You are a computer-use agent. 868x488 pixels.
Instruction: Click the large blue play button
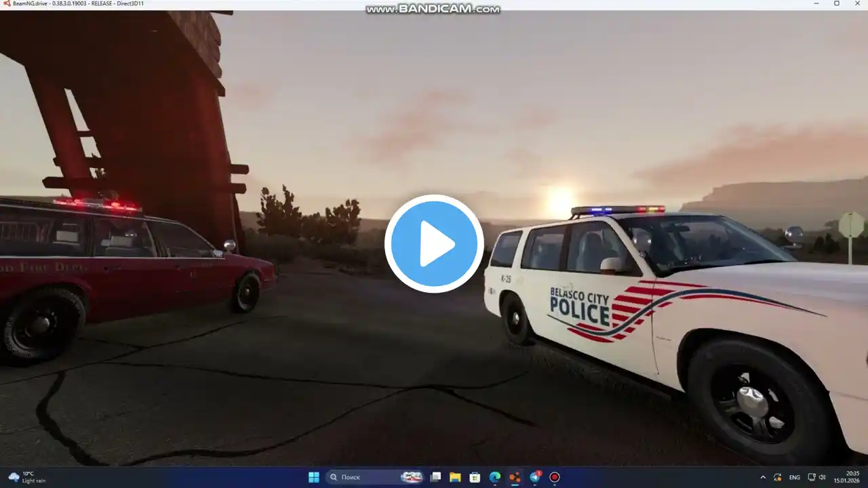434,244
